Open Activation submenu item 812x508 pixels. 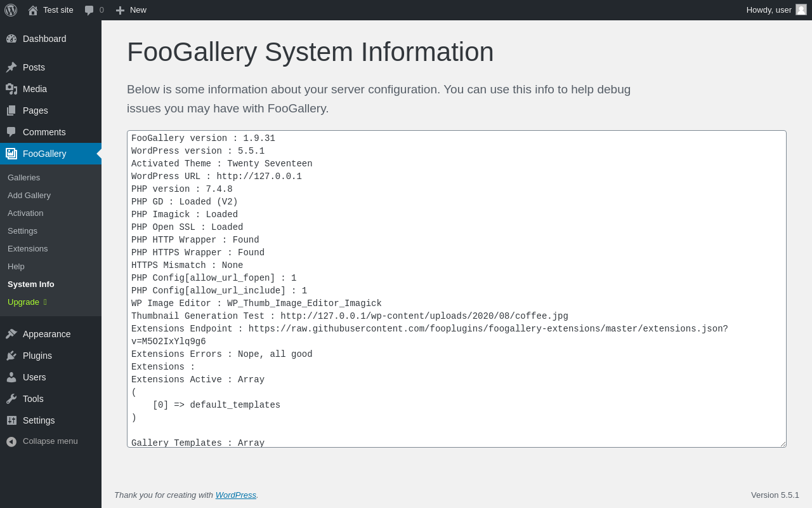coord(25,213)
